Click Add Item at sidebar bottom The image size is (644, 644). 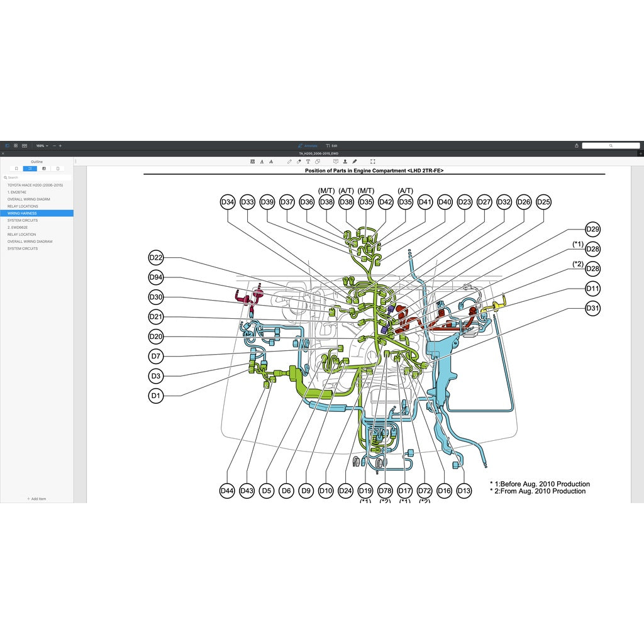(36, 499)
